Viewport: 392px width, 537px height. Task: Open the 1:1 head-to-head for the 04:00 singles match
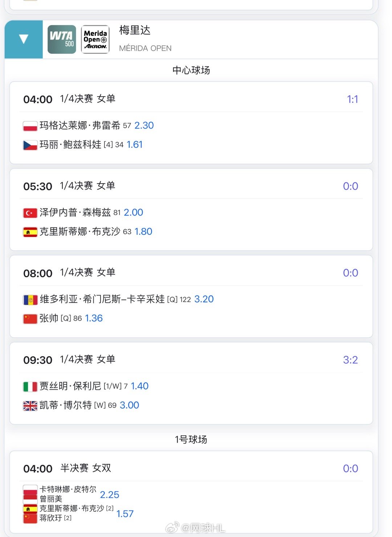point(352,99)
